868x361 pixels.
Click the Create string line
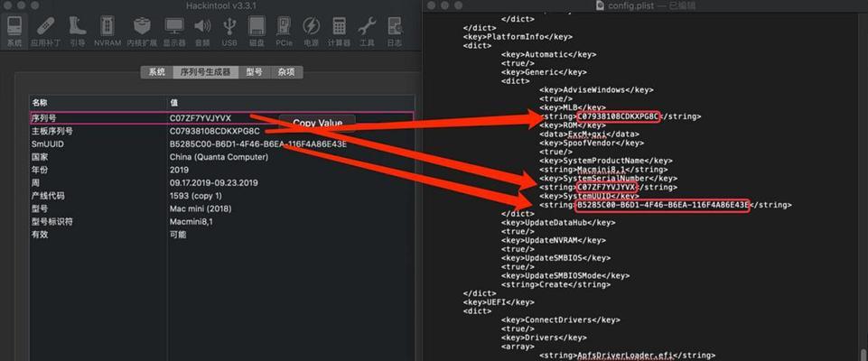[555, 284]
